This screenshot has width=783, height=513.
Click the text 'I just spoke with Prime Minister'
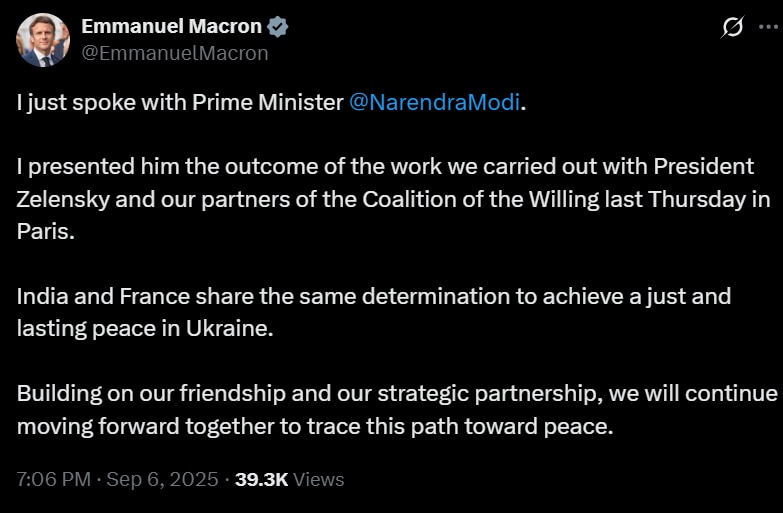coord(180,103)
